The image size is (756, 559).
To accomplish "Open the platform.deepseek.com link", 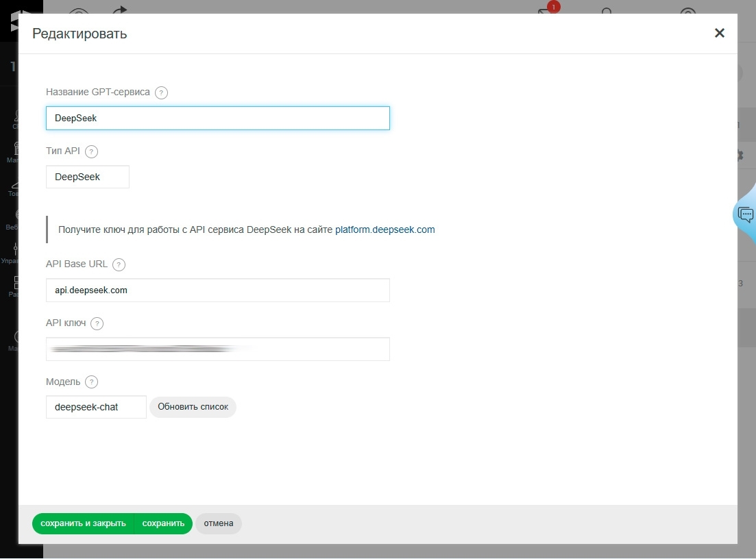I will (x=385, y=230).
